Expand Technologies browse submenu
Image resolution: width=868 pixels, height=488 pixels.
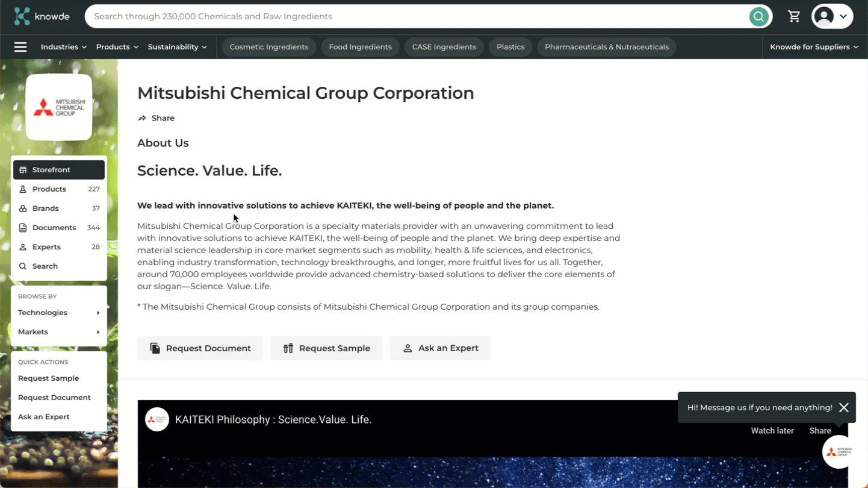pos(58,313)
